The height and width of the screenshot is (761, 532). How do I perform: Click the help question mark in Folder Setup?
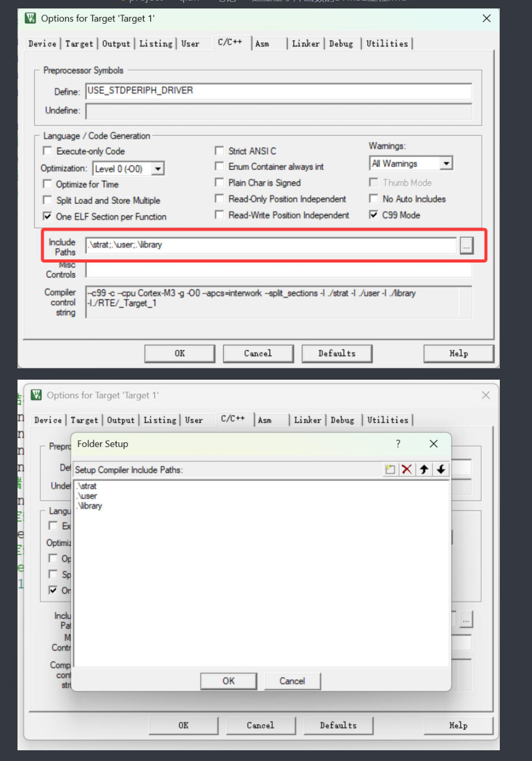[x=398, y=444]
